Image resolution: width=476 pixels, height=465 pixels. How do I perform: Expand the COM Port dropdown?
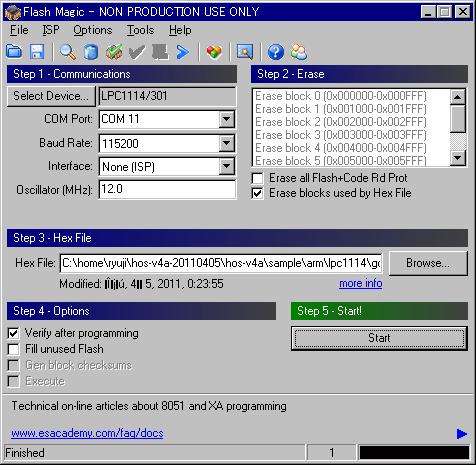click(x=227, y=119)
